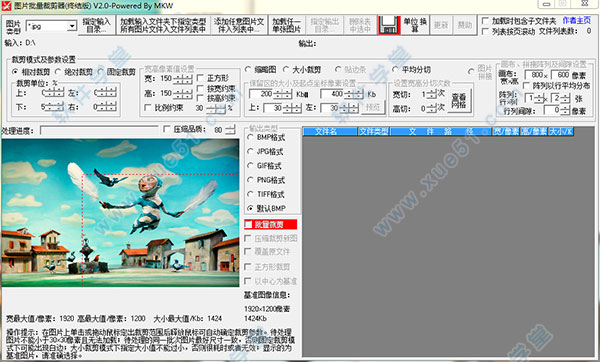Open the 图片类型 *.jpg dropdown
Screen dimensions: 600x362
(x=72, y=26)
